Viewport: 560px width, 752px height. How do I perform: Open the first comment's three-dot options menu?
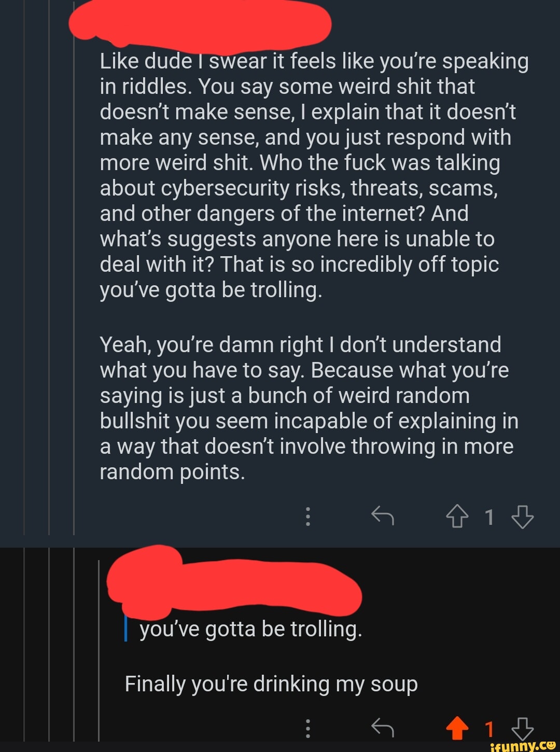pyautogui.click(x=308, y=517)
